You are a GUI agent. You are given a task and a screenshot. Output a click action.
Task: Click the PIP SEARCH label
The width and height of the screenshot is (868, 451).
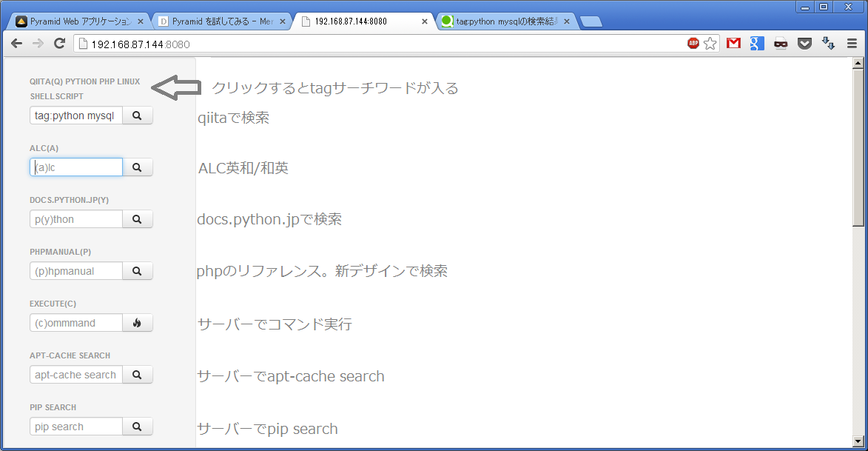coord(53,407)
